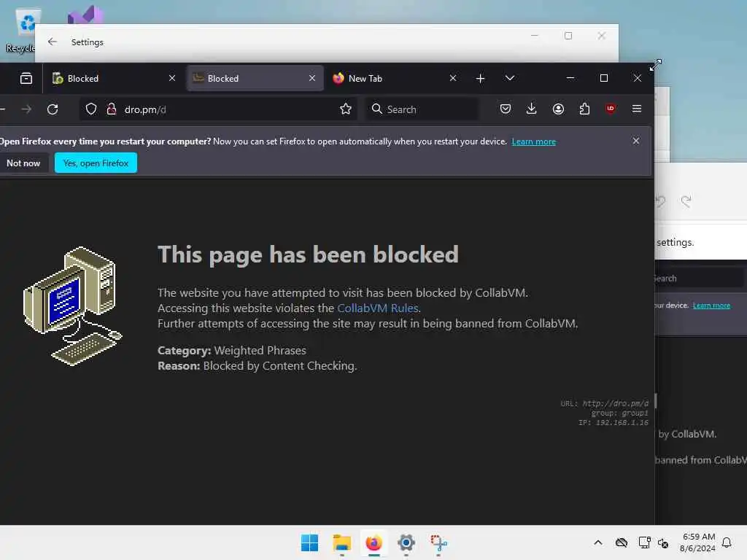Close second Blocked tab
Image resolution: width=747 pixels, height=560 pixels.
pos(312,78)
